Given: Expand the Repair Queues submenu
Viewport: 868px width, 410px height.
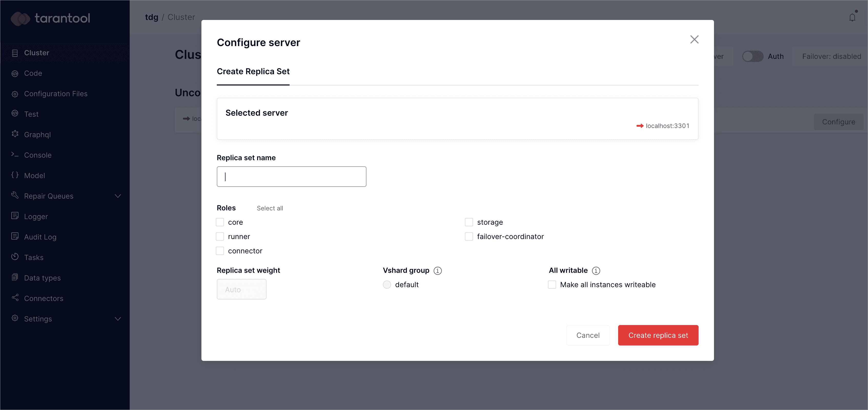Looking at the screenshot, I should click(118, 196).
